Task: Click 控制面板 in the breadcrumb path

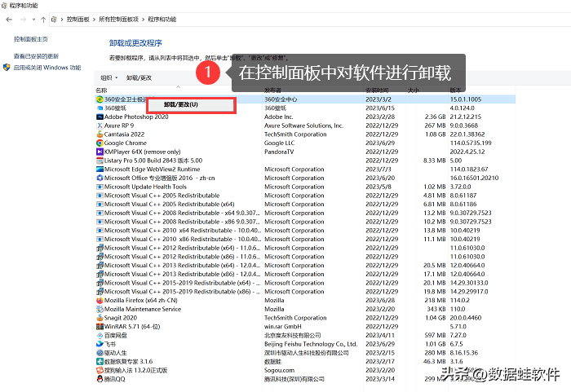Action: [78, 20]
